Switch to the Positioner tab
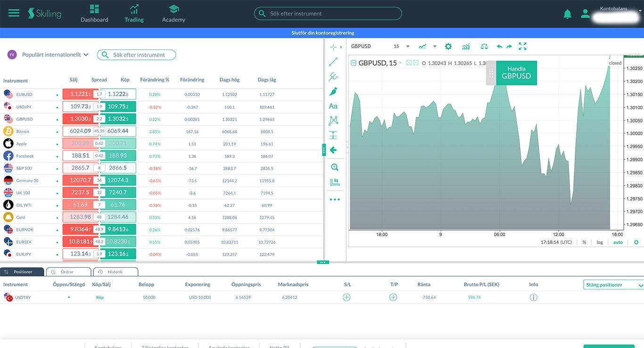The height and width of the screenshot is (348, 644). coord(22,272)
